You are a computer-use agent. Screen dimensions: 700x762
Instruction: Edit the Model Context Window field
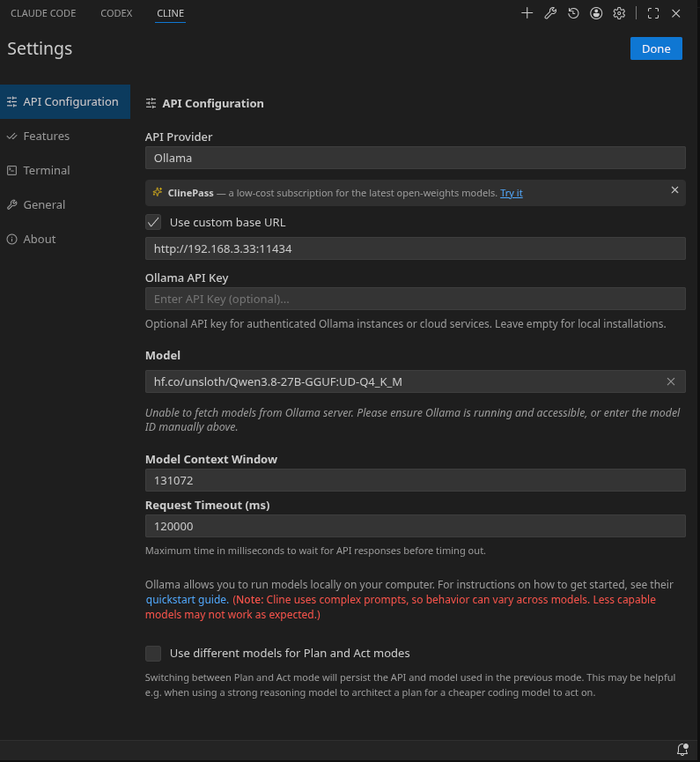(416, 480)
